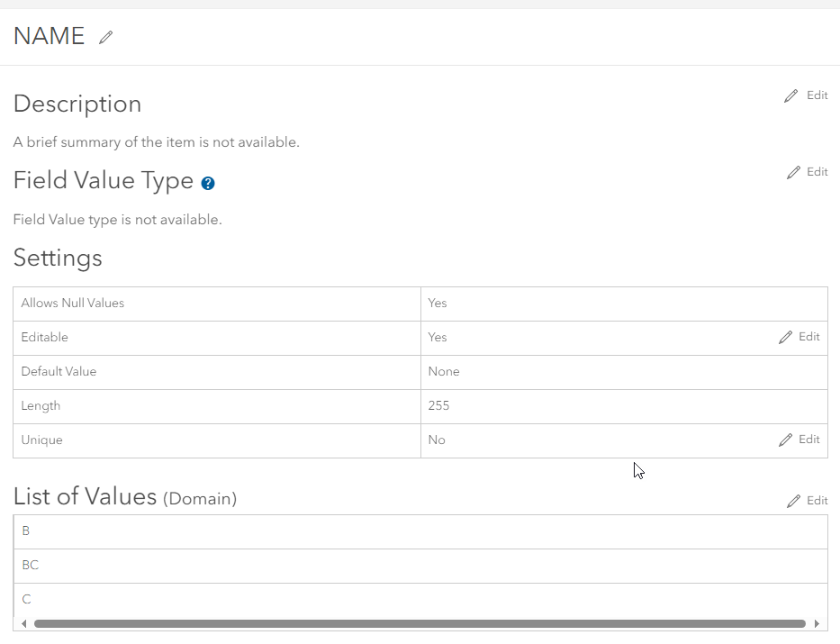
Task: Select the Allows Null Values row
Action: [x=216, y=303]
